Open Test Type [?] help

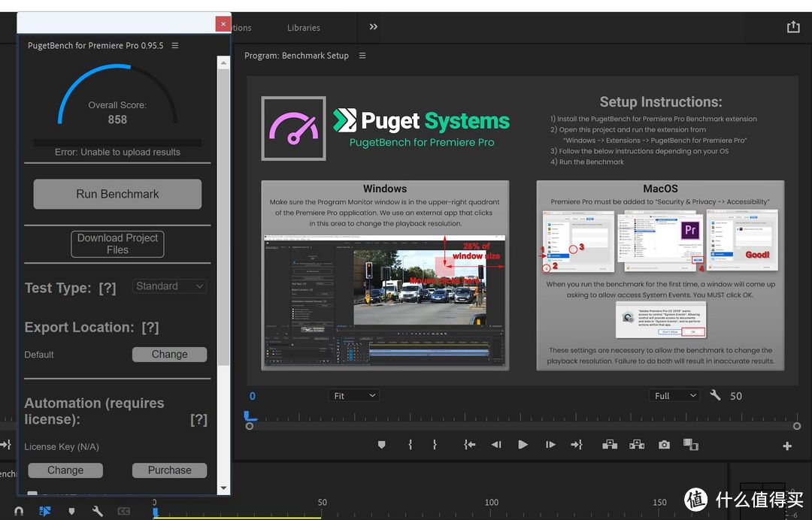[108, 289]
